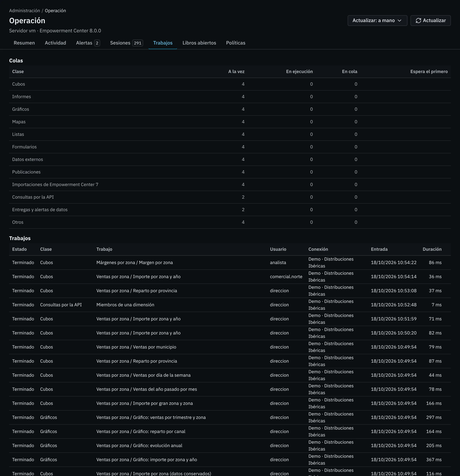The image size is (460, 476).
Task: Select the Mapas queue row
Action: click(x=230, y=122)
